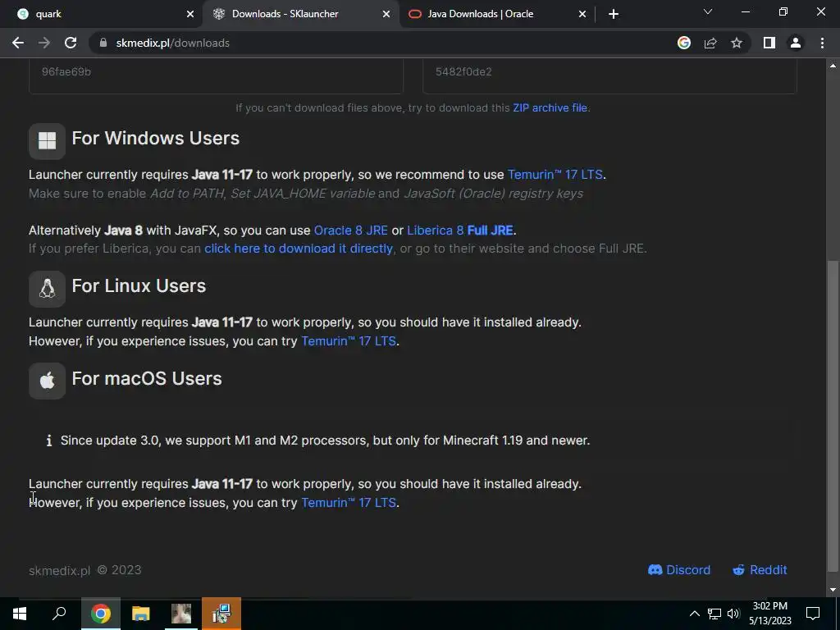Click the For Linux Users heading
The height and width of the screenshot is (630, 840).
139,286
